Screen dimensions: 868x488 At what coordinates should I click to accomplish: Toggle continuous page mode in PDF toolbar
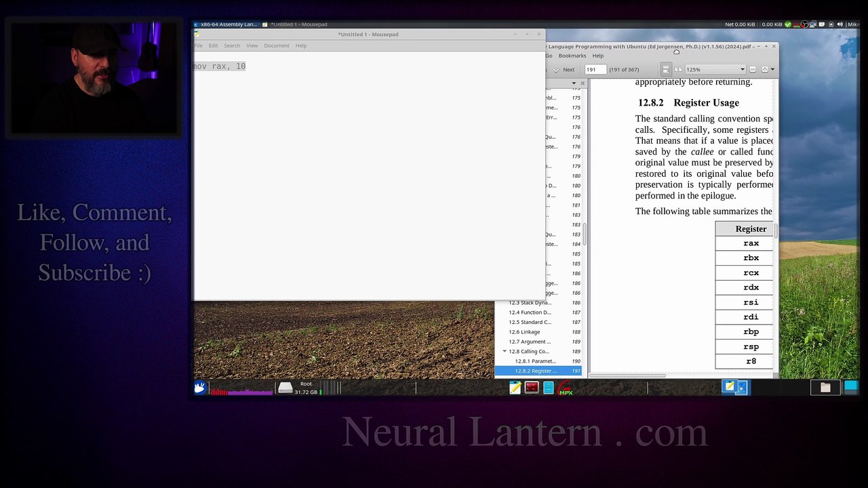(666, 69)
